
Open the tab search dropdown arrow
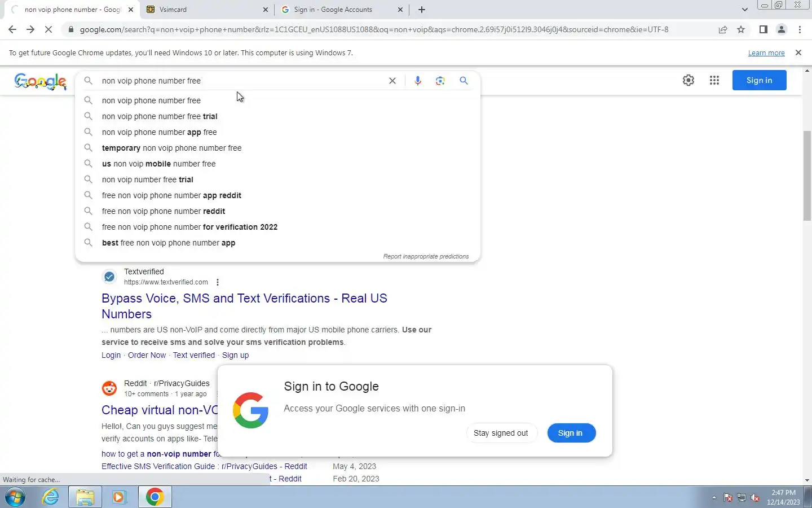[744, 10]
